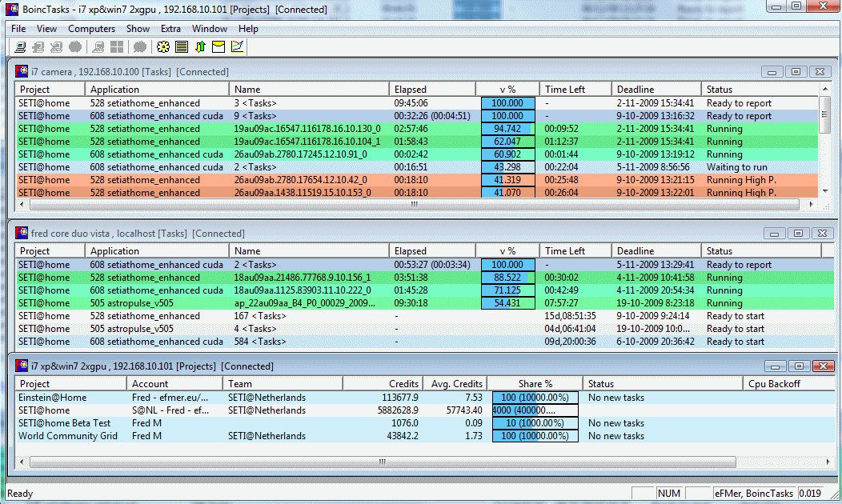Screen dimensions: 842x504
Task: Click the Projects window scroll-right arrow
Action: tap(828, 462)
